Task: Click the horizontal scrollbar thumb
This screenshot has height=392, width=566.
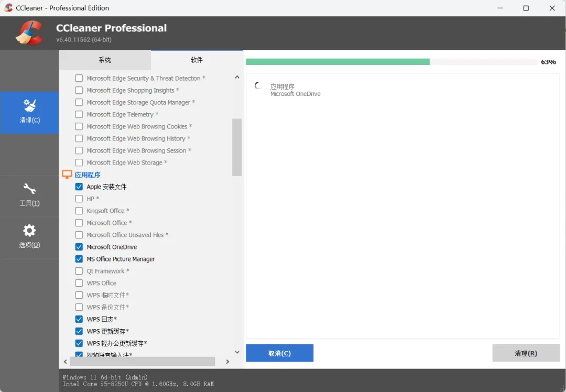Action: point(143,361)
